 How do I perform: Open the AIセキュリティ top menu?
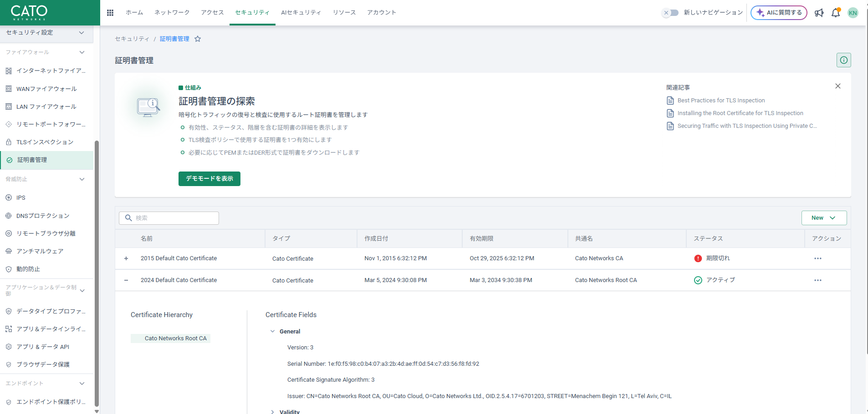click(x=301, y=13)
